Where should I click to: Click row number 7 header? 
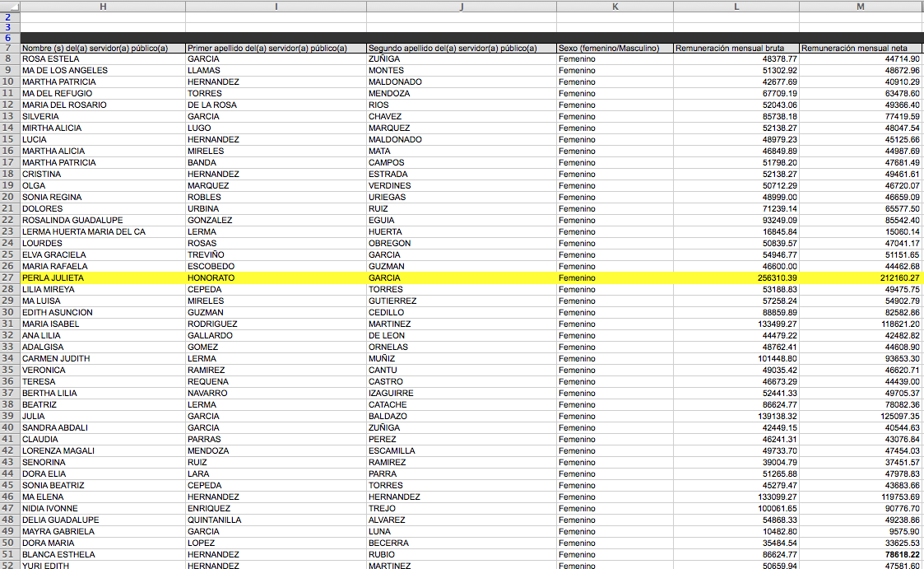(x=9, y=48)
